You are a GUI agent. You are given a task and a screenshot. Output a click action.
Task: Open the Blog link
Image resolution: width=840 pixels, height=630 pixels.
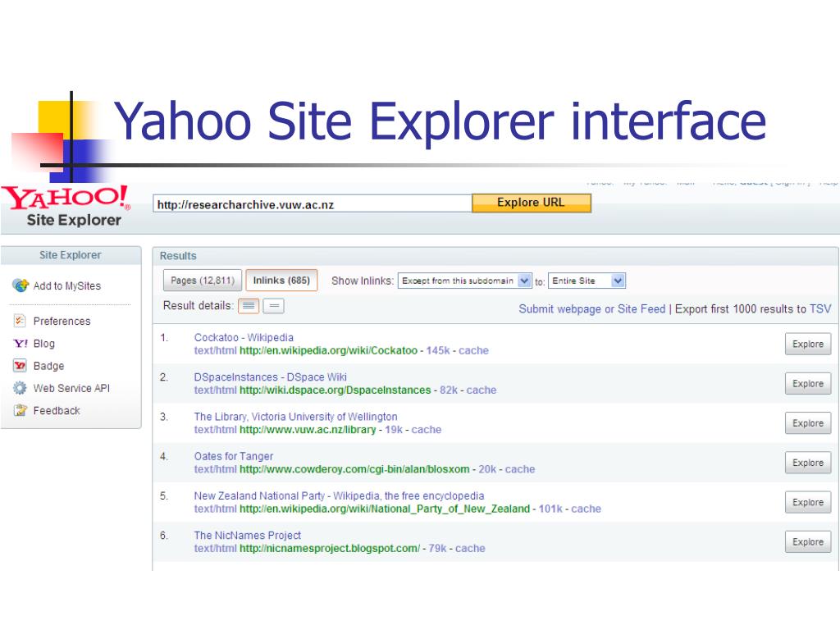44,344
